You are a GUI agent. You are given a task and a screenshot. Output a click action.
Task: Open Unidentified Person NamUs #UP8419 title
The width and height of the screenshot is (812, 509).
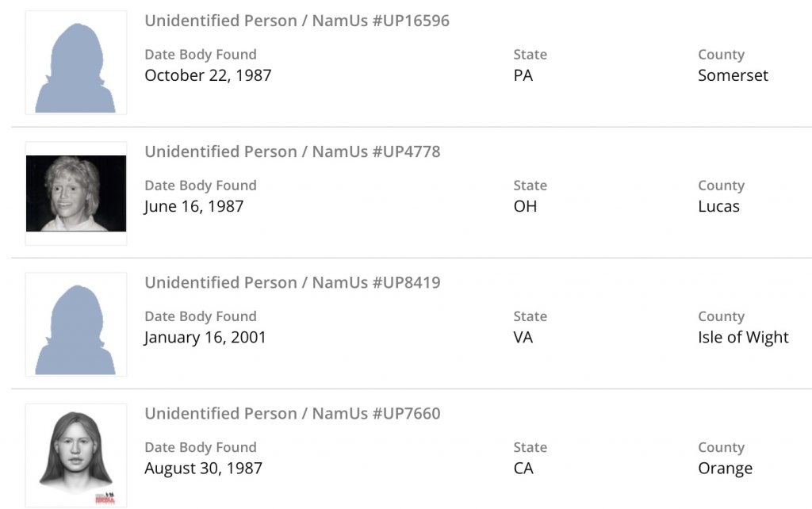[292, 282]
